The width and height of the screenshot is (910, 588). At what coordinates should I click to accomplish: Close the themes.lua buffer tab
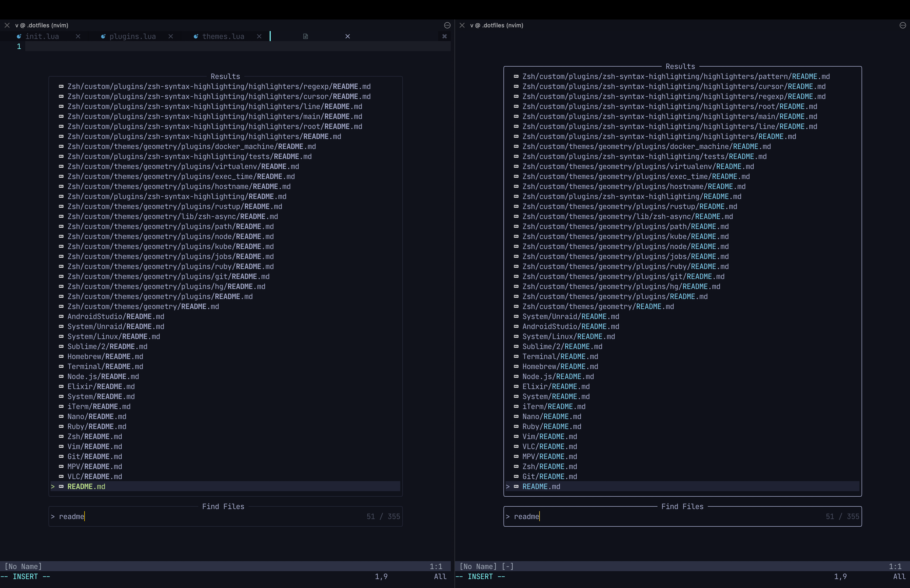tap(259, 36)
